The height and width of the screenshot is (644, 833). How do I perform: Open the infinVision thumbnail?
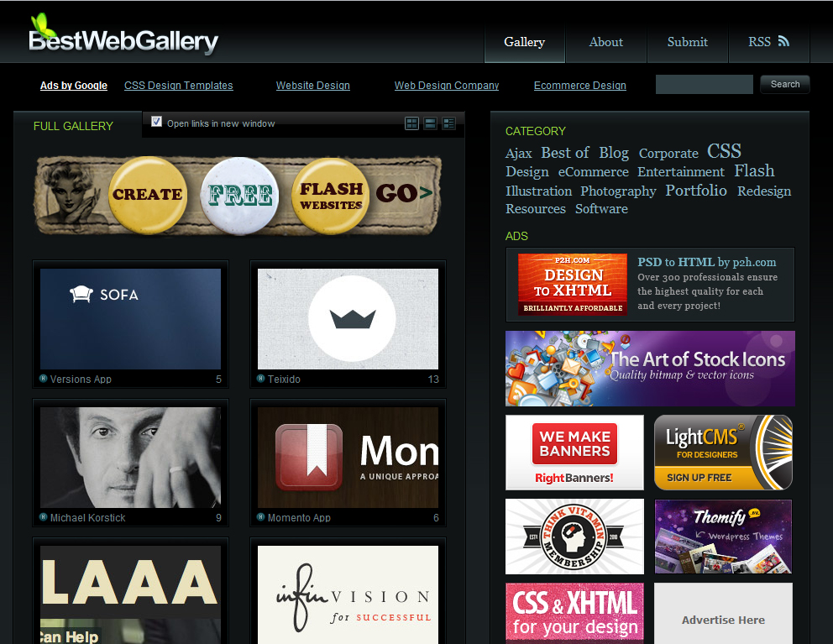pos(348,594)
